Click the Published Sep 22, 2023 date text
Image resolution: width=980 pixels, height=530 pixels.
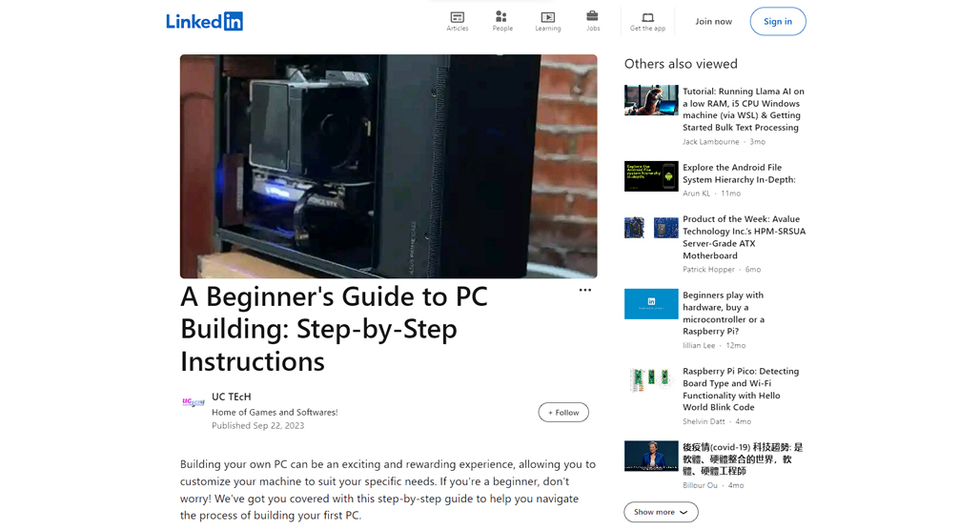(257, 426)
